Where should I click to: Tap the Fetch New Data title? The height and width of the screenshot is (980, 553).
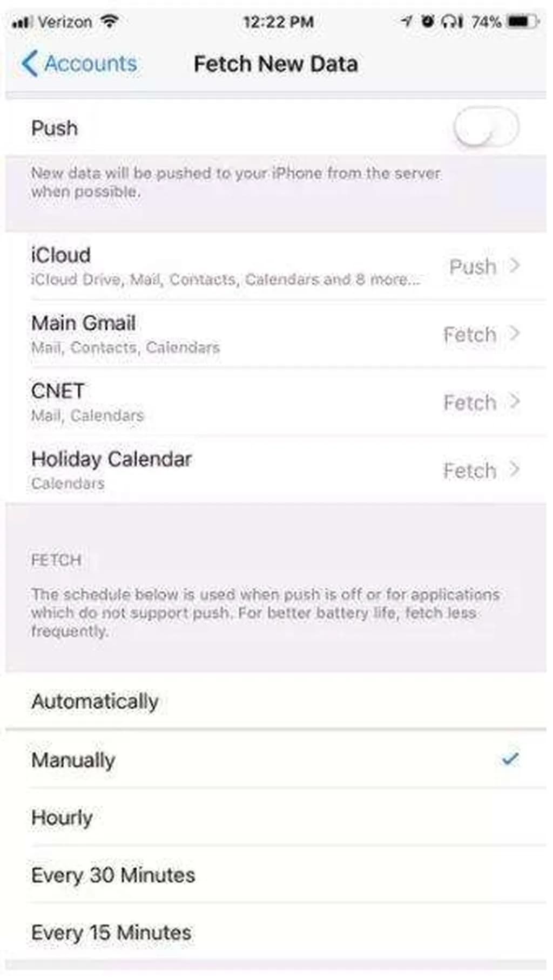click(275, 64)
